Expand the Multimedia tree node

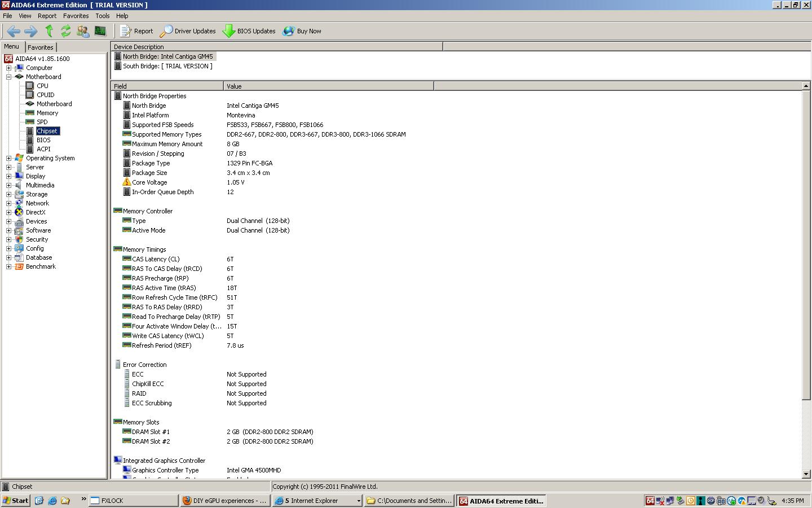[8, 185]
